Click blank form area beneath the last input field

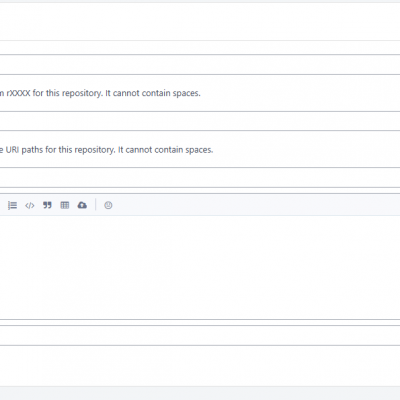[200, 366]
